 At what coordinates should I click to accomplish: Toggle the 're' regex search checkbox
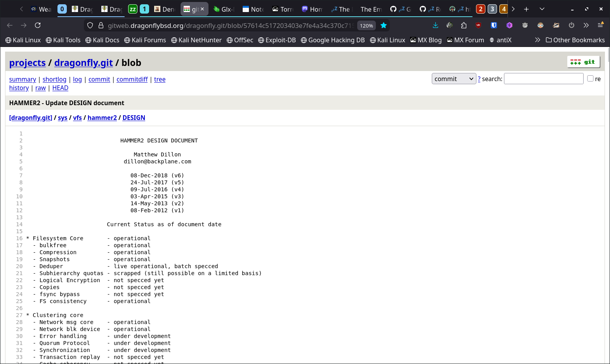point(590,78)
